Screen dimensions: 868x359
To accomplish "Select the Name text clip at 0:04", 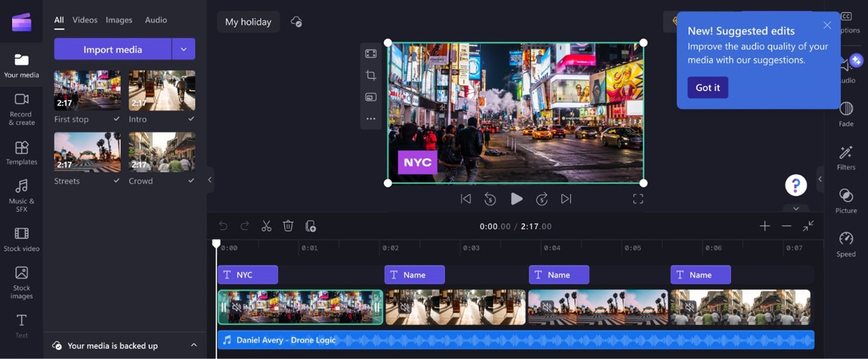I will (x=559, y=275).
